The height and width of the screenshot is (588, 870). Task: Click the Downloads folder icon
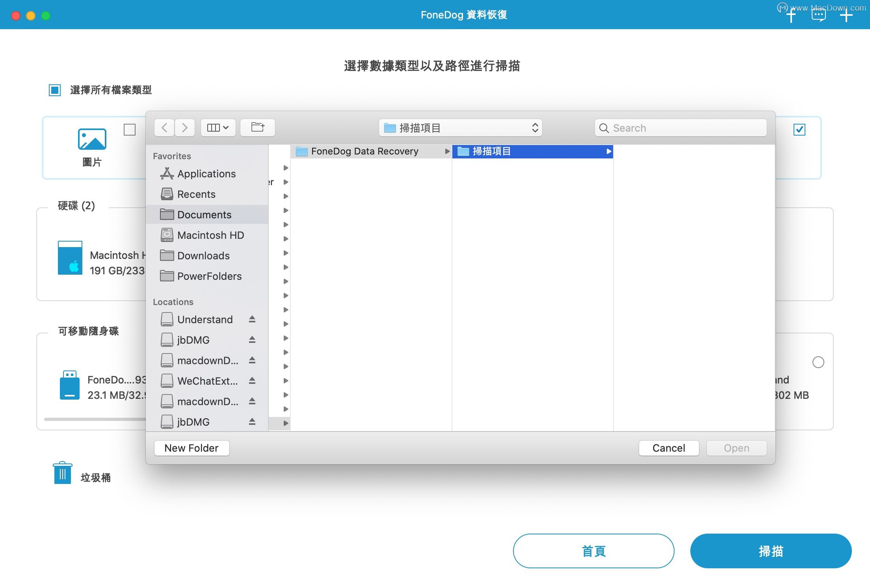[167, 255]
